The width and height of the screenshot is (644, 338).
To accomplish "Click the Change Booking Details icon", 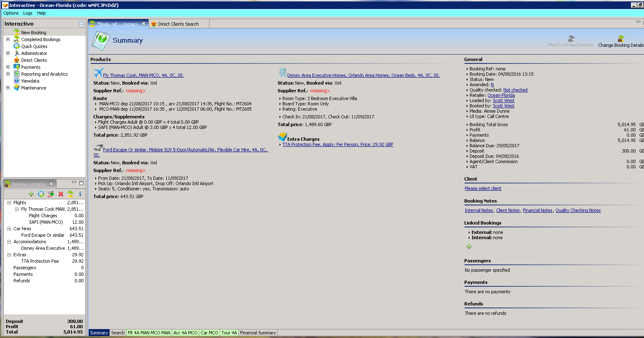I will 621,38.
